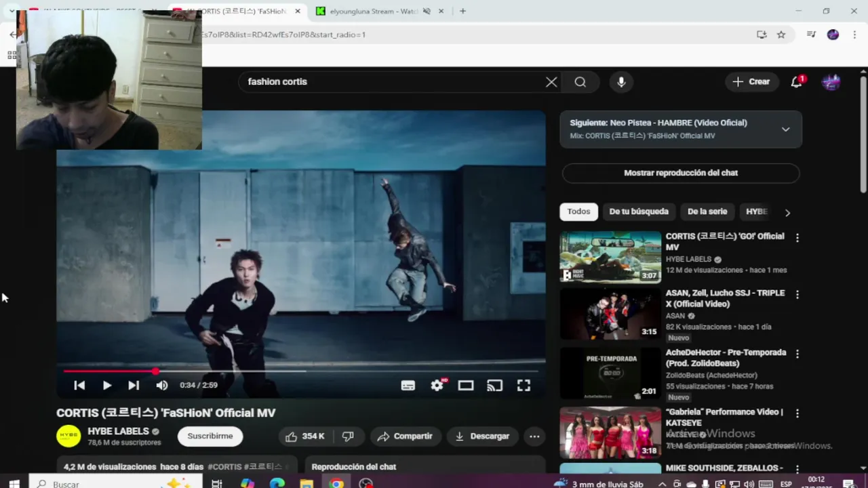Cast the video to a TV
868x488 pixels.
(495, 385)
